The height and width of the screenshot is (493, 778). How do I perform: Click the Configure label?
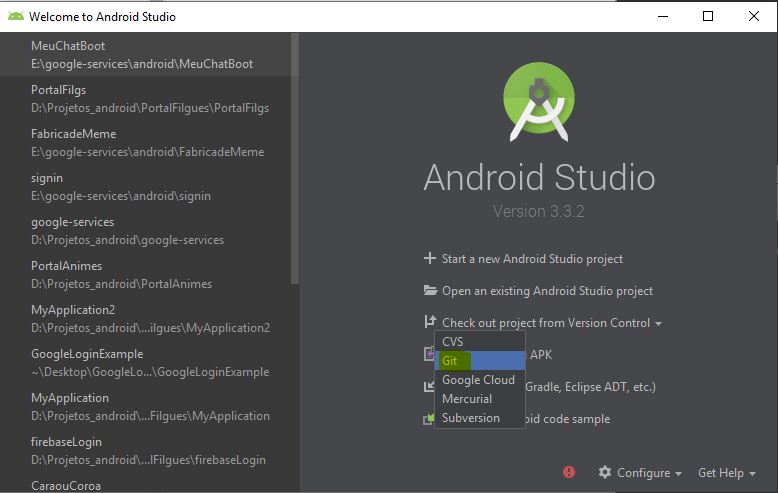pyautogui.click(x=643, y=473)
